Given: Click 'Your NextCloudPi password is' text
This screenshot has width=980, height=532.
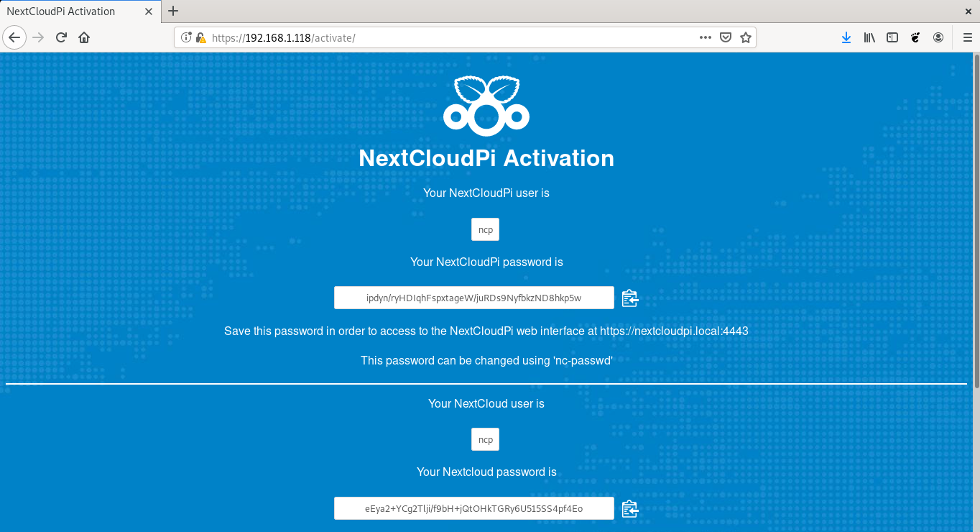Looking at the screenshot, I should pos(486,262).
